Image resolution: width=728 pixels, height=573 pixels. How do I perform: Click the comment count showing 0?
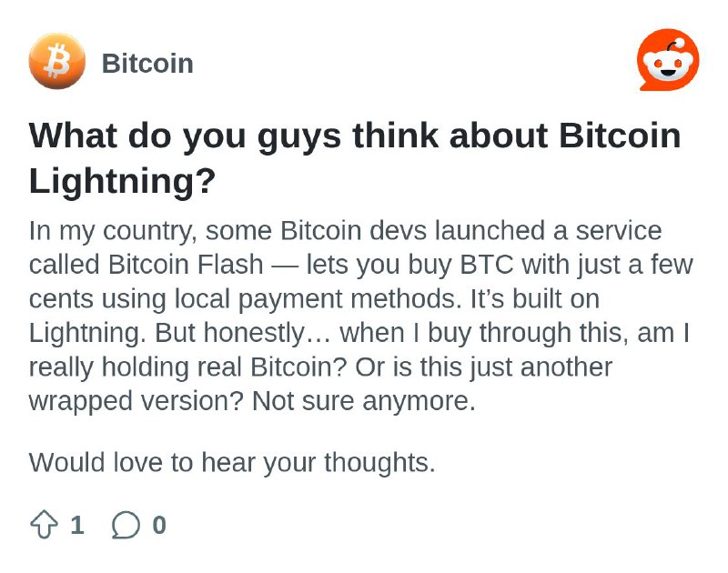pos(159,525)
